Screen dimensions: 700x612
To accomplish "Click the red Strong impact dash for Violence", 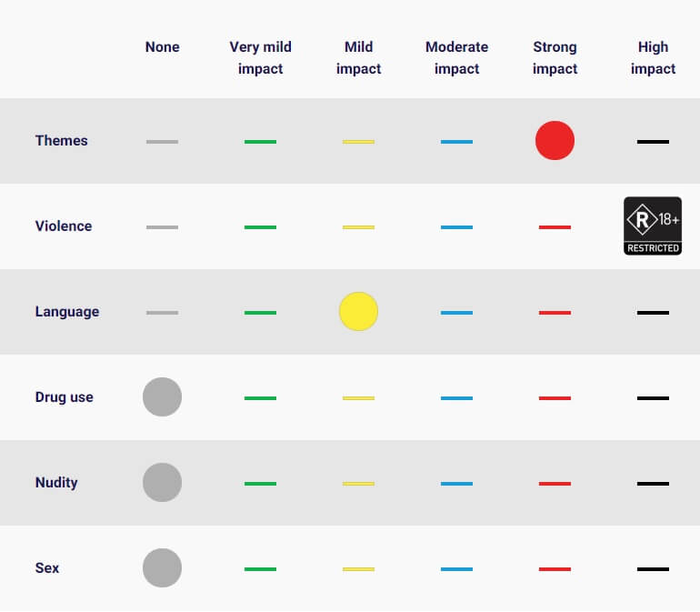I will tap(555, 227).
